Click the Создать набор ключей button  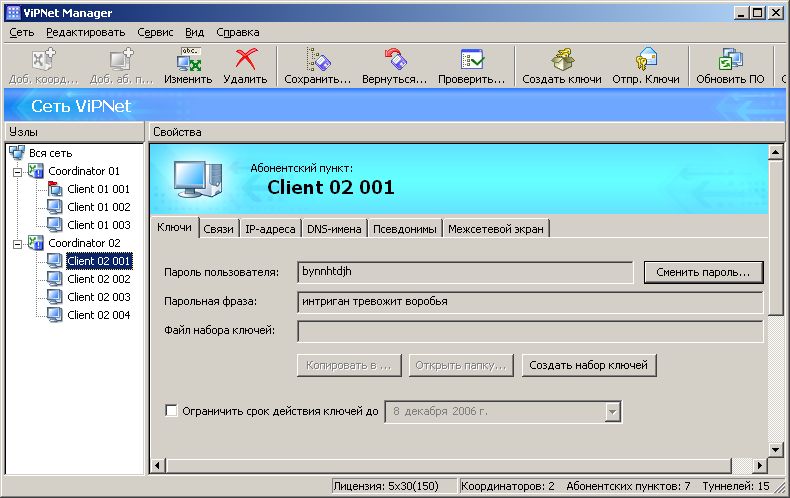click(x=588, y=365)
